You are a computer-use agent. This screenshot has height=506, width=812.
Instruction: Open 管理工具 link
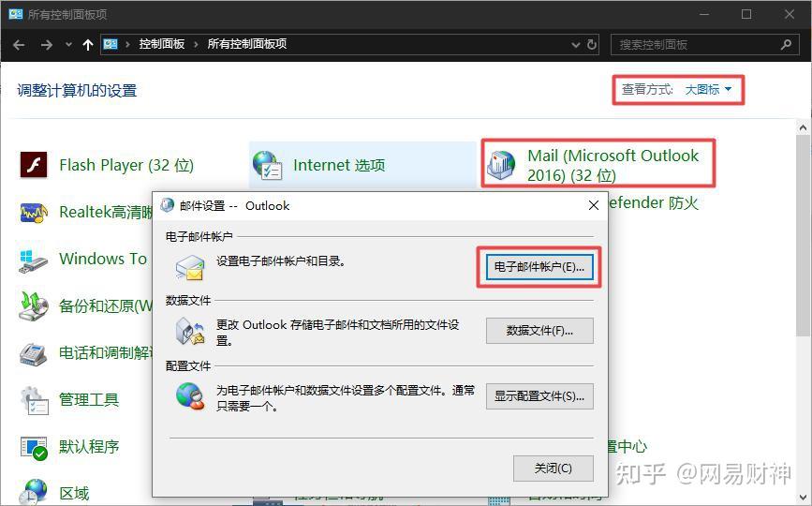(89, 400)
